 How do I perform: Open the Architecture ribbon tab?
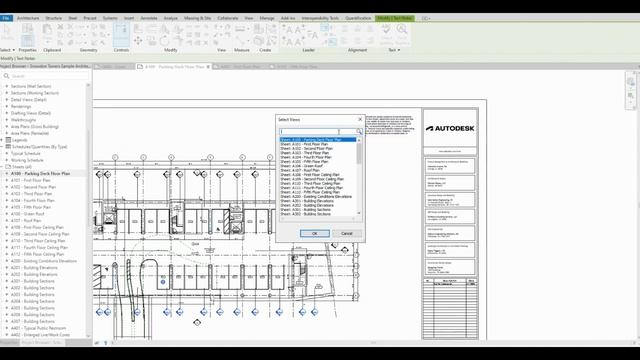[x=28, y=18]
